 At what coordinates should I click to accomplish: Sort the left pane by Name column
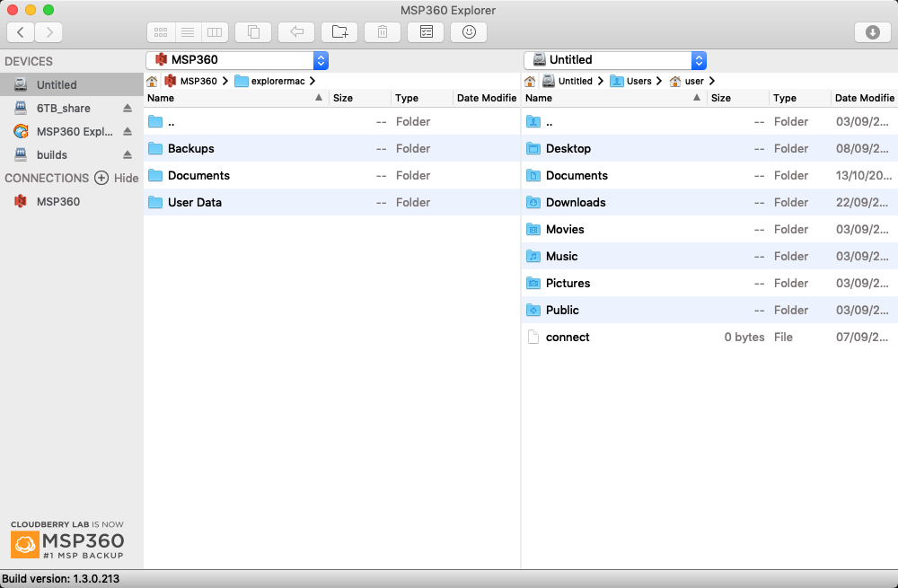236,98
